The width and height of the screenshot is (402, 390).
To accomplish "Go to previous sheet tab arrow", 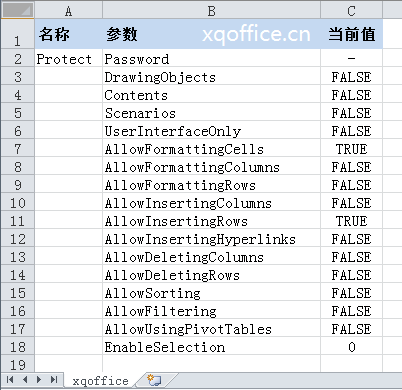I will pos(25,379).
